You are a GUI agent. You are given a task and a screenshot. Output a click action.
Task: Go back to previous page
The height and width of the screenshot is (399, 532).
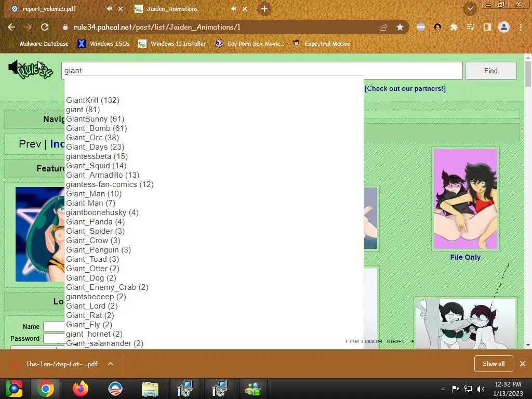[11, 27]
